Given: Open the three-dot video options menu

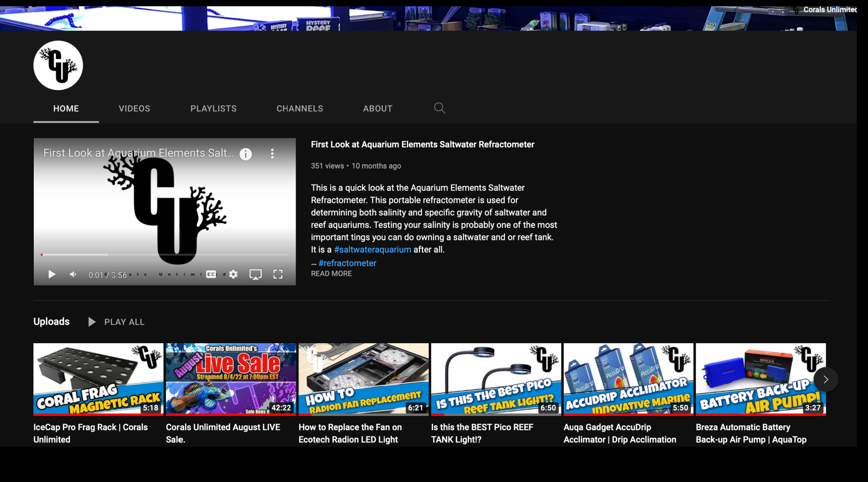Looking at the screenshot, I should pos(272,154).
